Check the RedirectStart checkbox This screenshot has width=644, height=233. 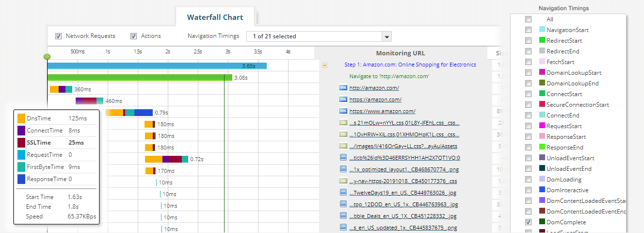(528, 41)
